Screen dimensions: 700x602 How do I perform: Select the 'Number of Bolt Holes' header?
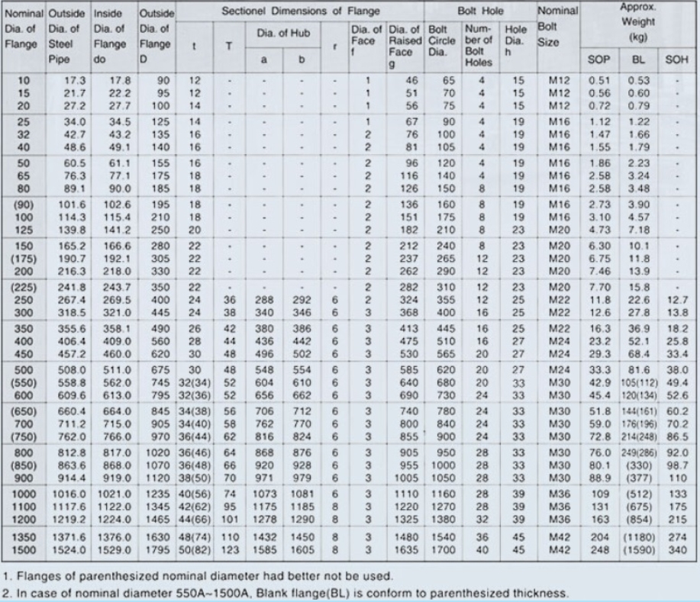(479, 46)
